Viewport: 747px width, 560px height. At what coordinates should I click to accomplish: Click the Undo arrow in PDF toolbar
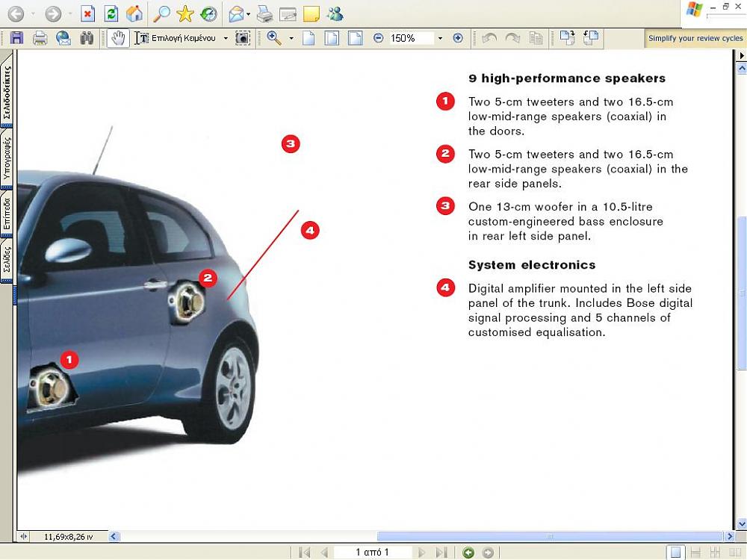pos(489,38)
